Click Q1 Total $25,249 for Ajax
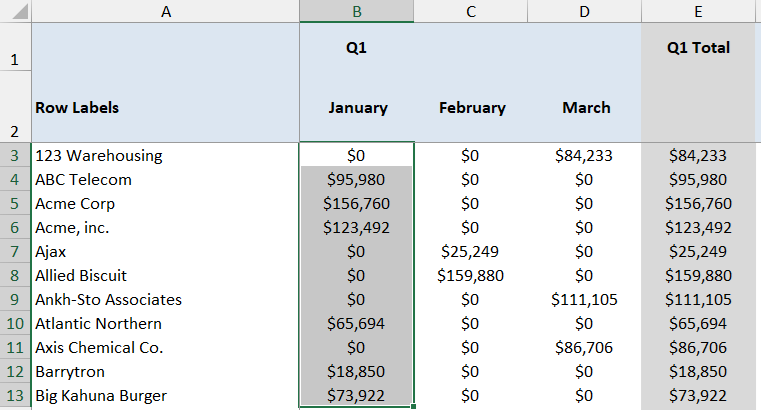This screenshot has height=410, width=761. (x=698, y=251)
